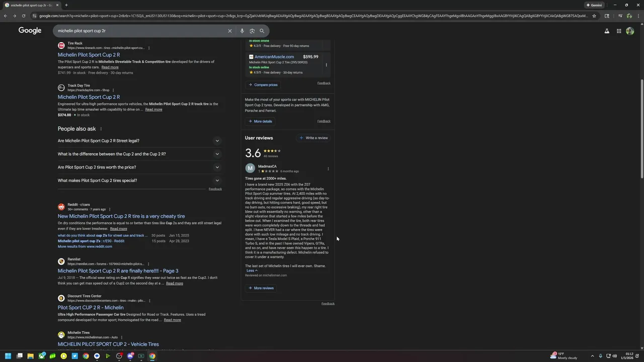Image resolution: width=644 pixels, height=362 pixels.
Task: Open options for the Michelin Tires result
Action: tap(122, 337)
